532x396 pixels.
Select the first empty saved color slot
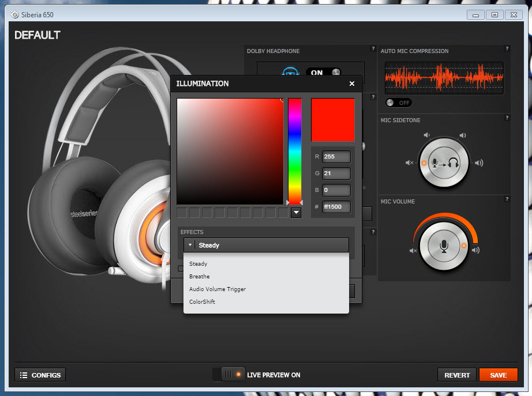click(x=182, y=213)
